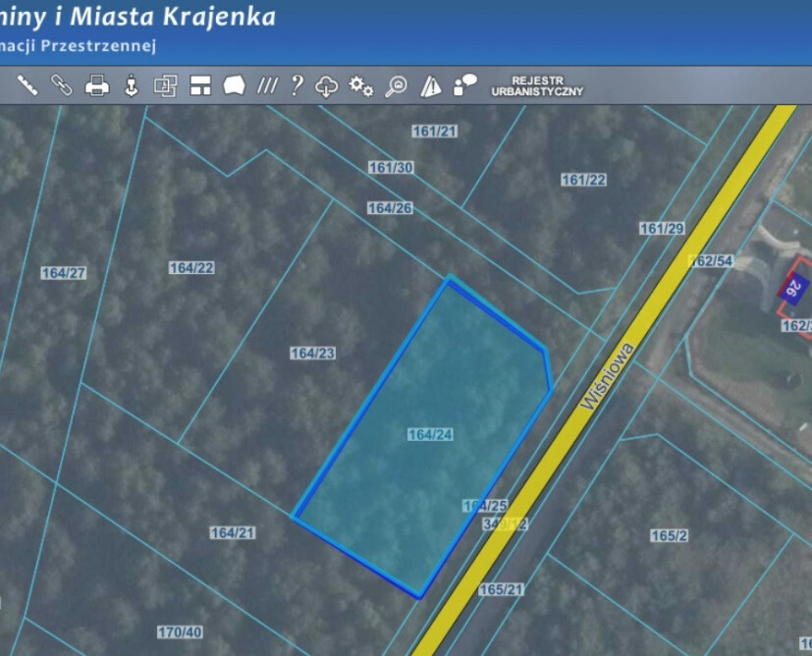Screen dimensions: 812x656
Task: Open help with the question mark icon
Action: (x=296, y=86)
